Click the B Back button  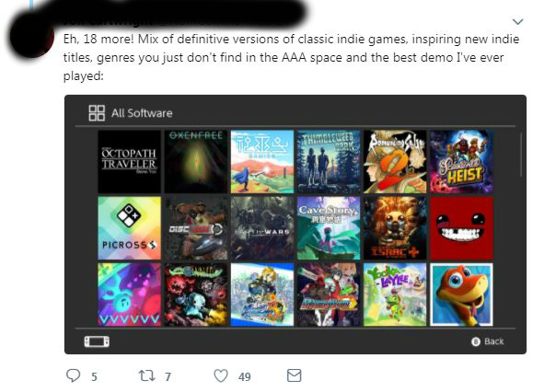tap(488, 341)
